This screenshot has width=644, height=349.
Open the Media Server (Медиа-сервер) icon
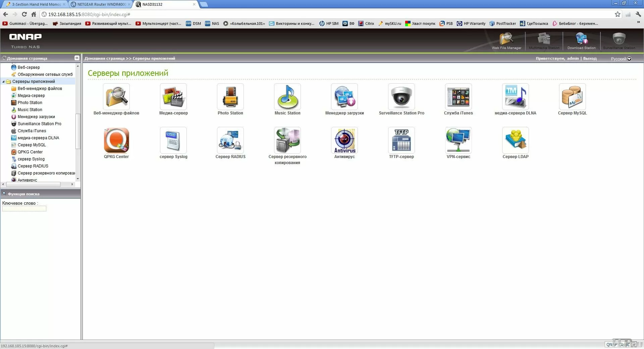click(x=173, y=97)
